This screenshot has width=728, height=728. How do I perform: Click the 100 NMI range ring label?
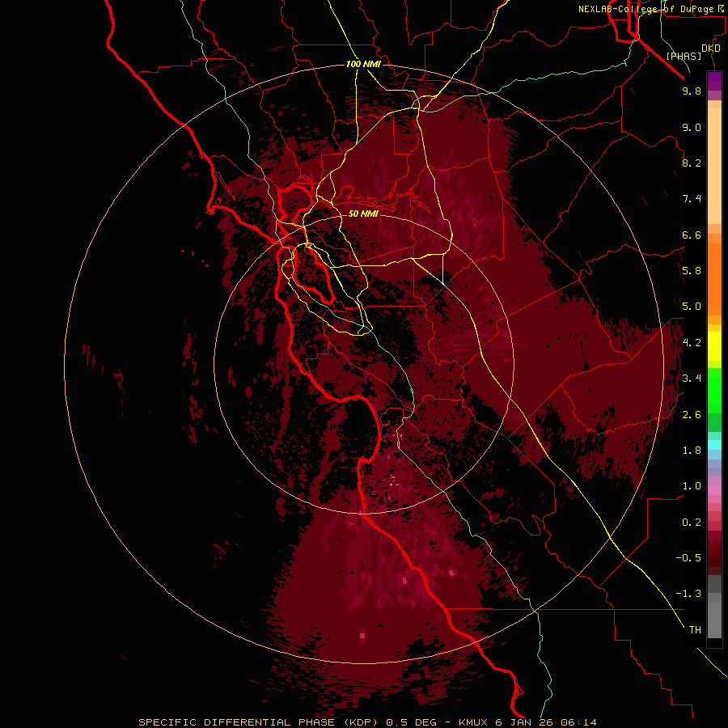(x=363, y=64)
